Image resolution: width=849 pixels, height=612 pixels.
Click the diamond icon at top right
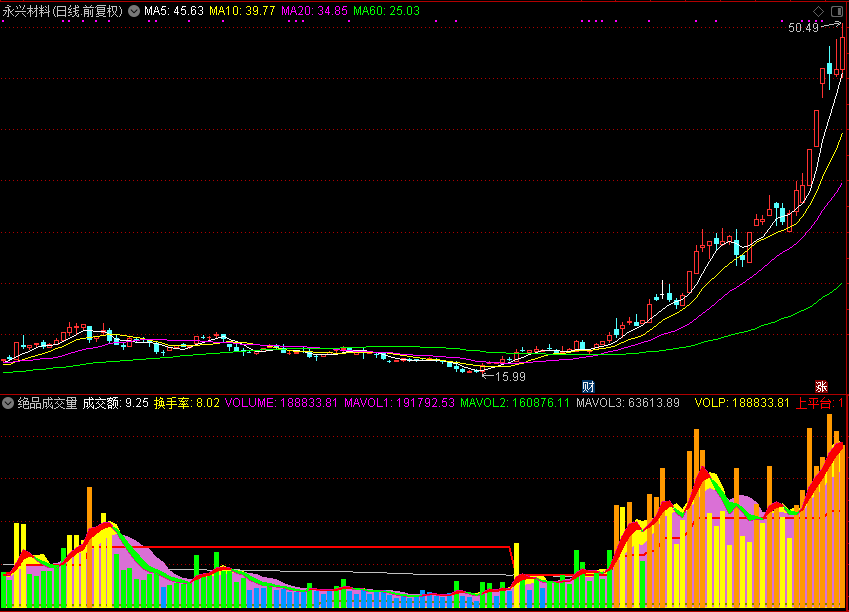(x=819, y=11)
